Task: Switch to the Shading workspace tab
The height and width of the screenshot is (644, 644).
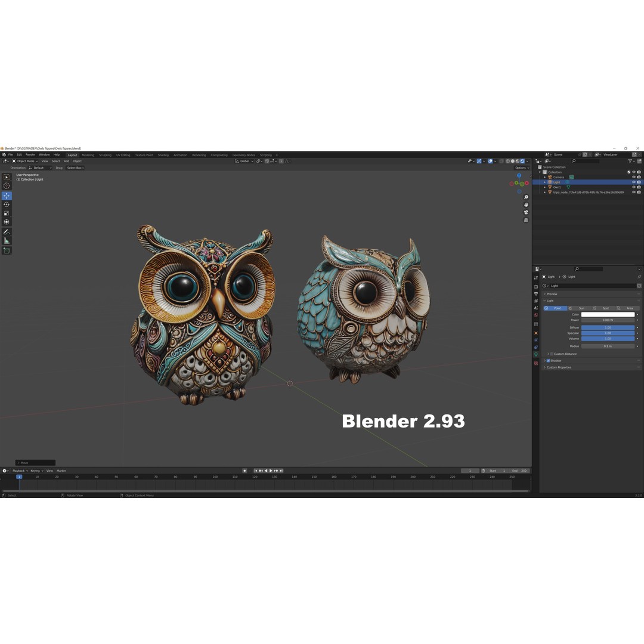Action: pyautogui.click(x=163, y=155)
